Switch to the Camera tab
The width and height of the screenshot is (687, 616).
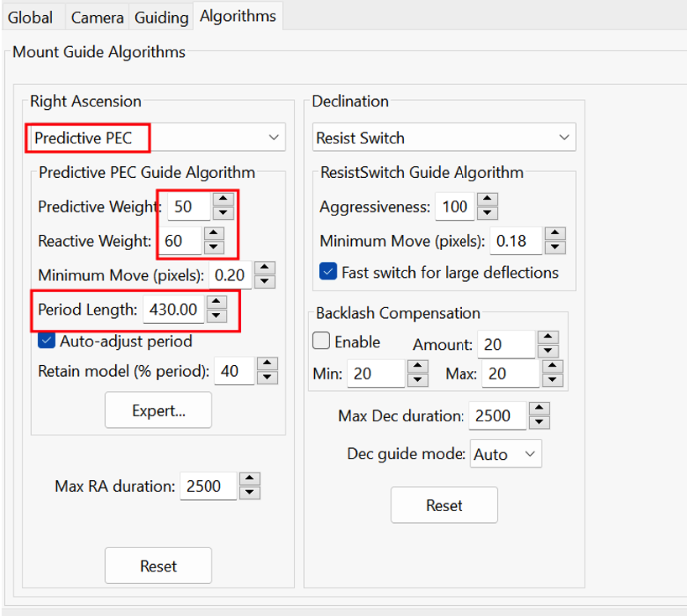click(x=97, y=18)
